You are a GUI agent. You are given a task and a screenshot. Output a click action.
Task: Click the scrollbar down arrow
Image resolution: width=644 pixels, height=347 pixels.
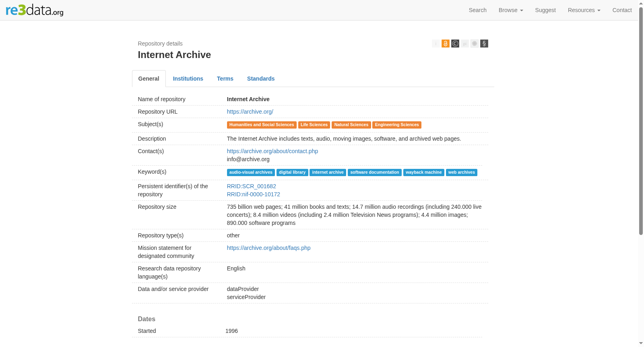pyautogui.click(x=641, y=344)
